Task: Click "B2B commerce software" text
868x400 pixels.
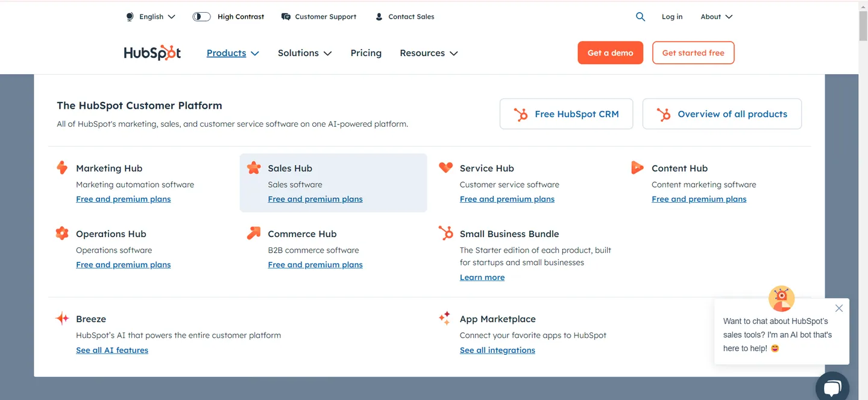Action: coord(313,250)
